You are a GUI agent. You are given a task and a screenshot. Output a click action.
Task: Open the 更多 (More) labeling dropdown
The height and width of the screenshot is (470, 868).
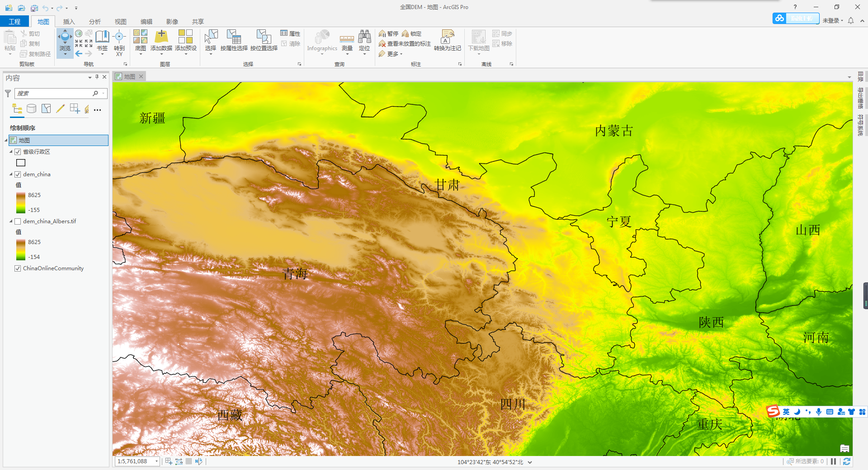pyautogui.click(x=391, y=54)
